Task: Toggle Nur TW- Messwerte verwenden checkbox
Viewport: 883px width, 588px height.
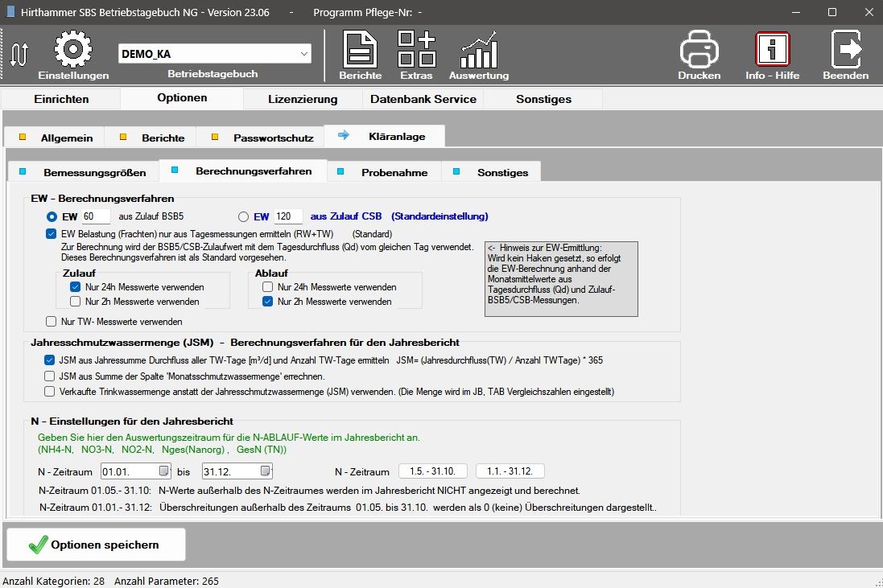Action: [x=51, y=322]
